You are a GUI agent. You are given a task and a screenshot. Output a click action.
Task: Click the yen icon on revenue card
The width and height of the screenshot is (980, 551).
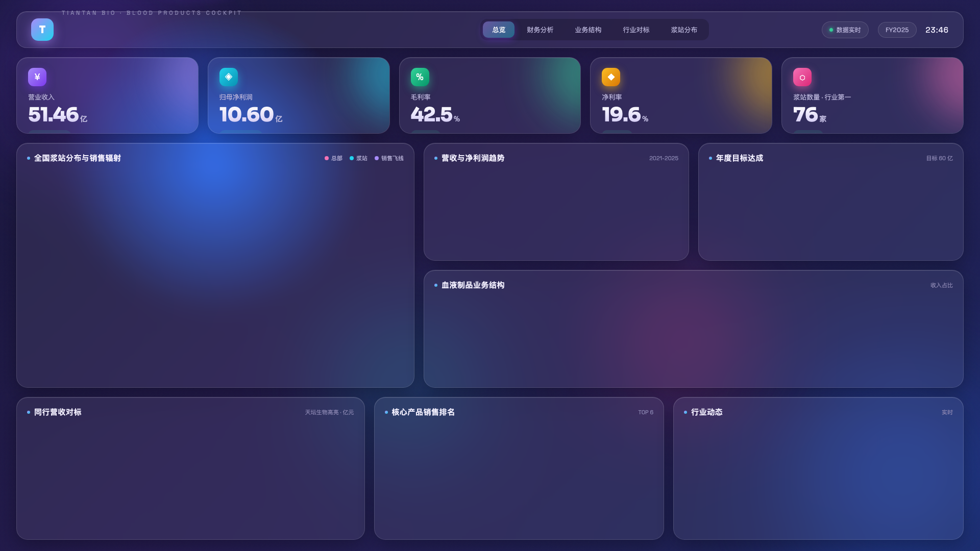tap(37, 77)
